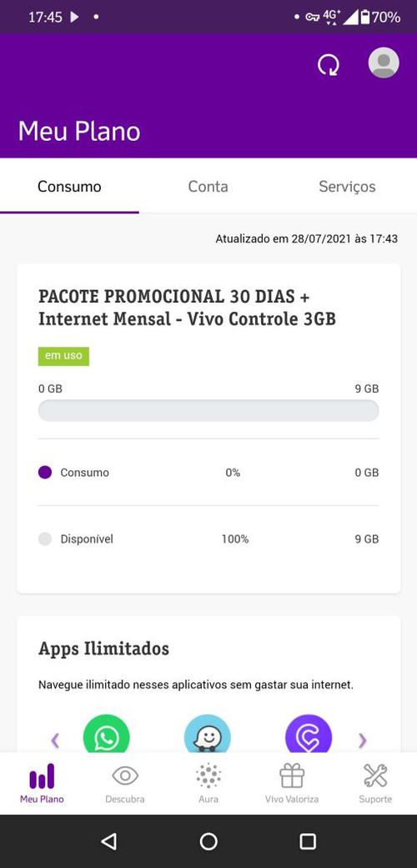The height and width of the screenshot is (868, 417).
Task: Open the user profile avatar
Action: point(383,63)
